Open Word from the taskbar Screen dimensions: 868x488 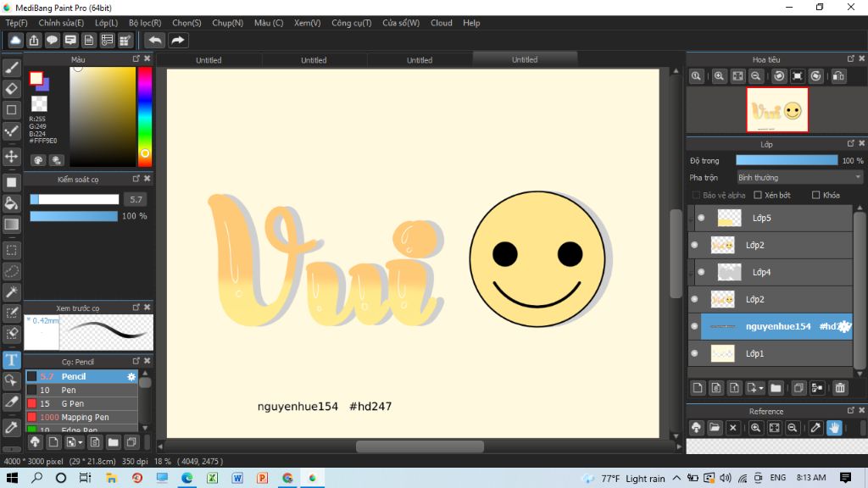pyautogui.click(x=237, y=478)
